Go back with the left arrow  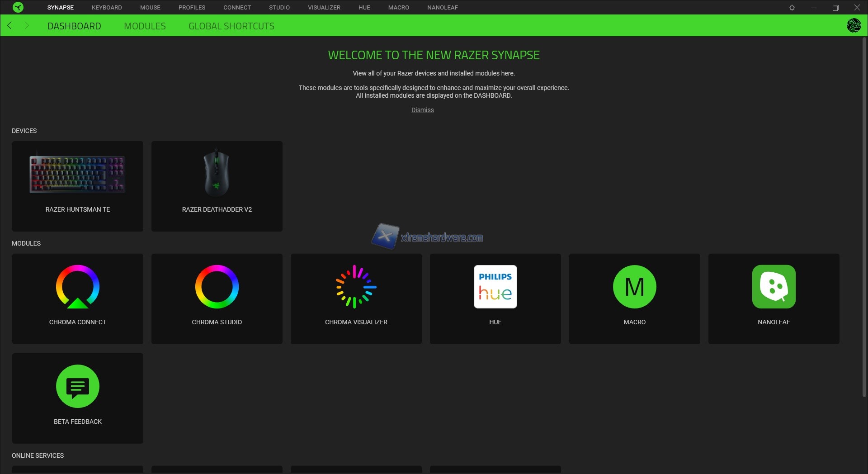10,26
